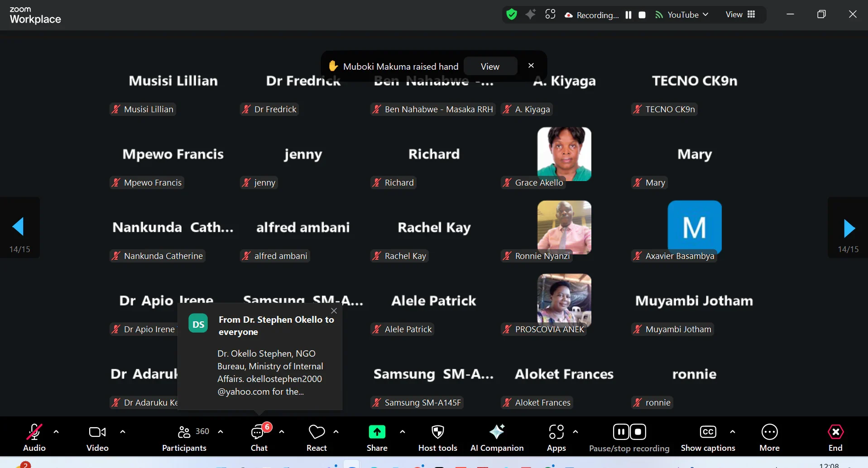Screen dimensions: 868x468
Task: Pause recording in top bar
Action: 628,15
